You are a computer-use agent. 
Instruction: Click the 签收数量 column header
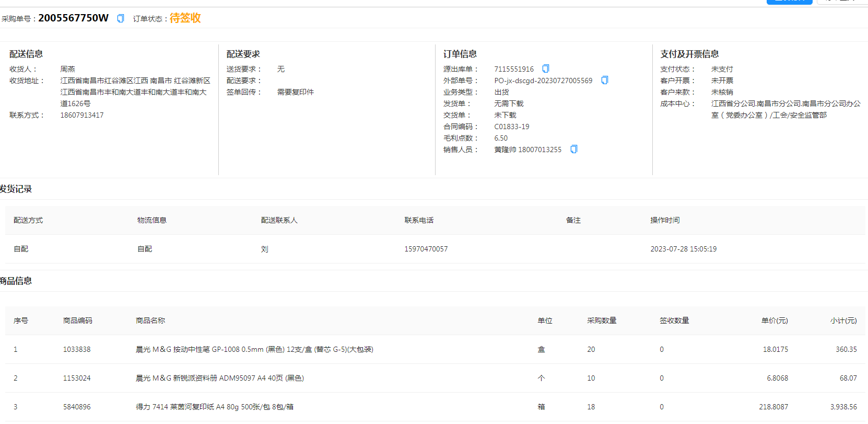click(x=674, y=320)
